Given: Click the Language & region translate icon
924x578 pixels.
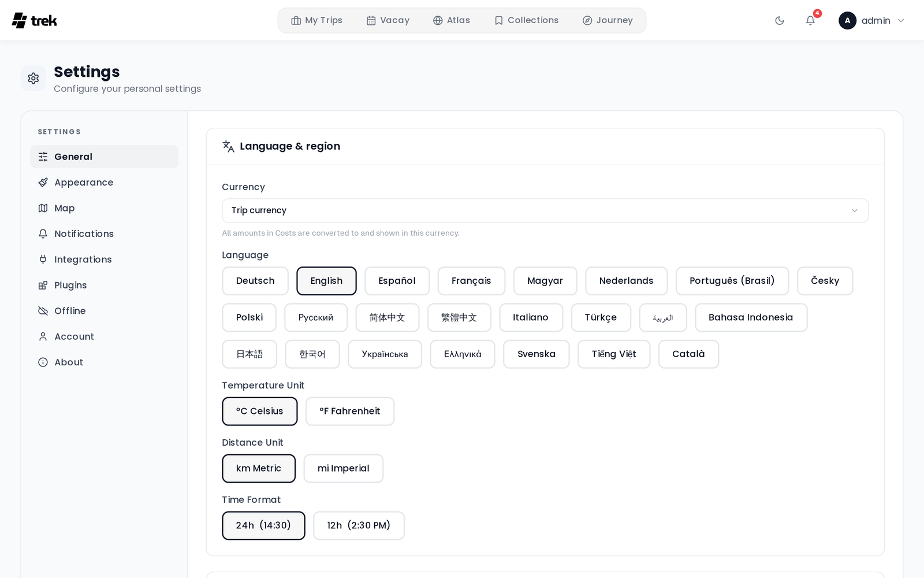Looking at the screenshot, I should pyautogui.click(x=228, y=146).
